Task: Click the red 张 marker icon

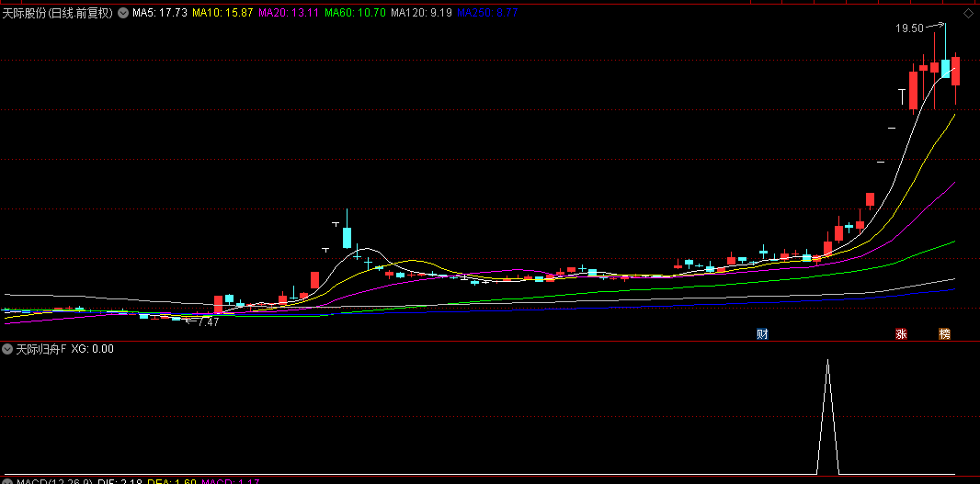Action: (901, 334)
